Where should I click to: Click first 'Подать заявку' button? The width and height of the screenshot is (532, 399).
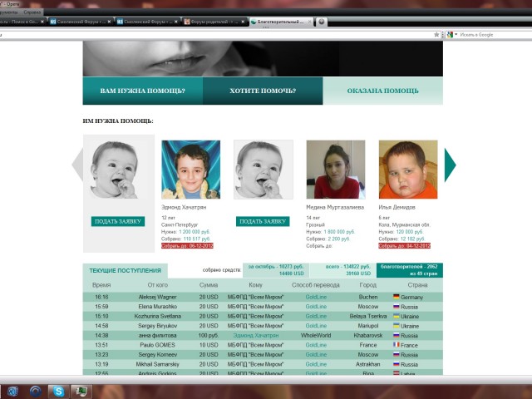point(118,221)
